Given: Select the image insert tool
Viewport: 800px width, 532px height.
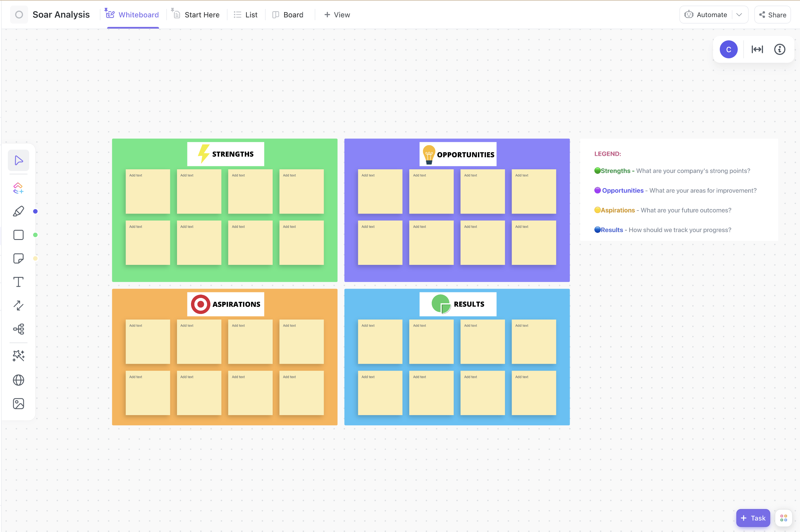Looking at the screenshot, I should [x=18, y=404].
